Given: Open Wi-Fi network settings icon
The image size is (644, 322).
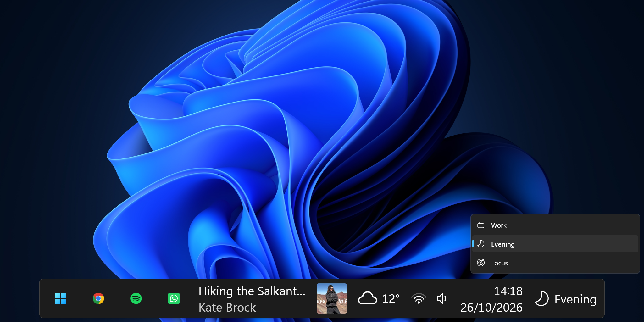Looking at the screenshot, I should pos(419,298).
